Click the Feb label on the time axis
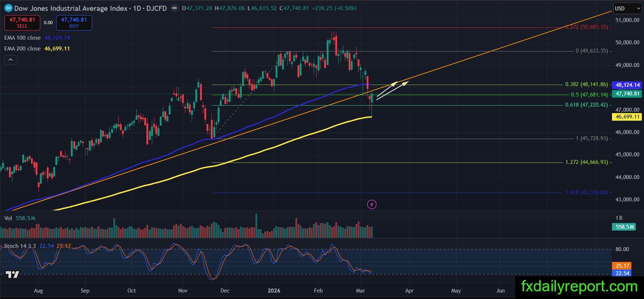The width and height of the screenshot is (644, 299). tap(318, 291)
